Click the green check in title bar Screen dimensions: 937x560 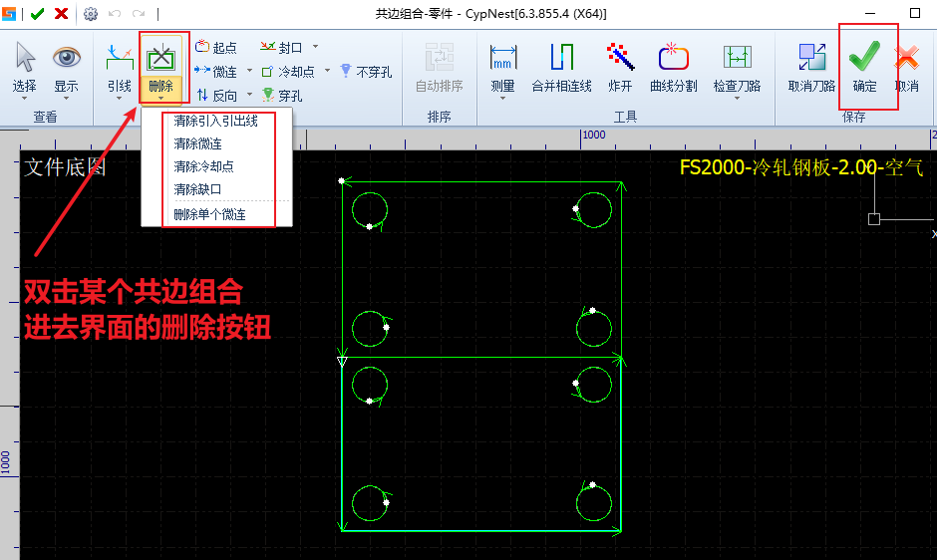click(38, 13)
